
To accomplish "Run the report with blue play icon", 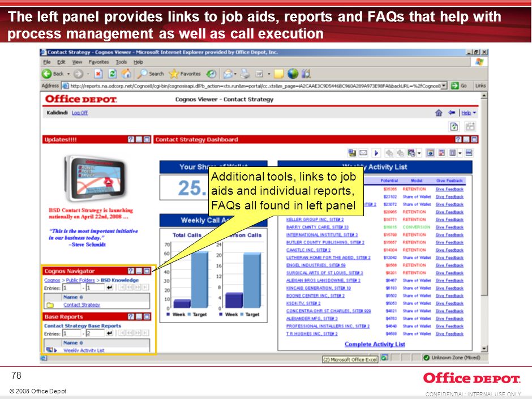I will tap(376, 153).
